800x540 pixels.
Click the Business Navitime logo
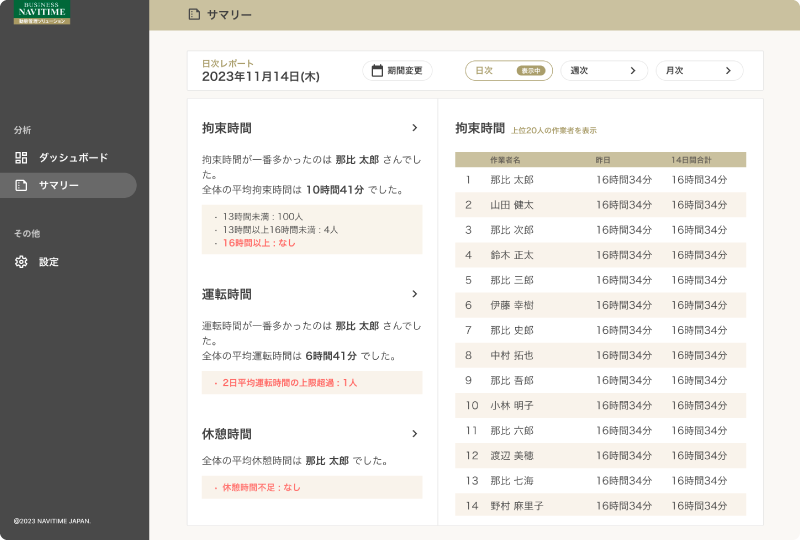(x=42, y=12)
